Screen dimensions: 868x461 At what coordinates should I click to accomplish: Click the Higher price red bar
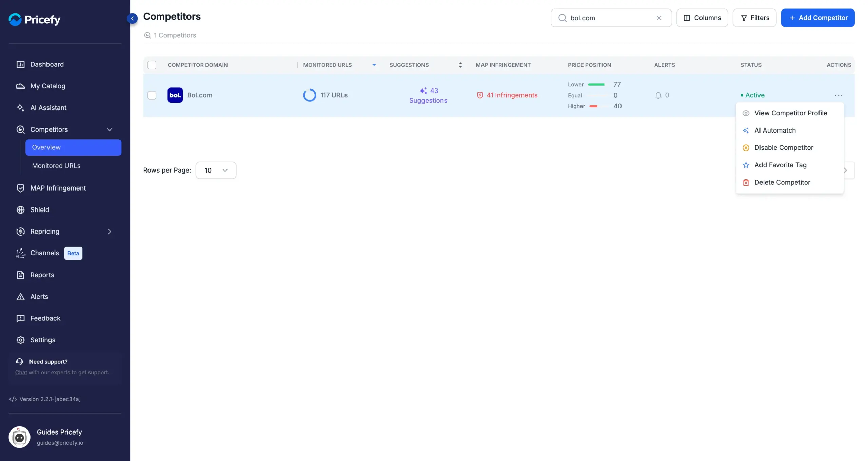click(593, 106)
